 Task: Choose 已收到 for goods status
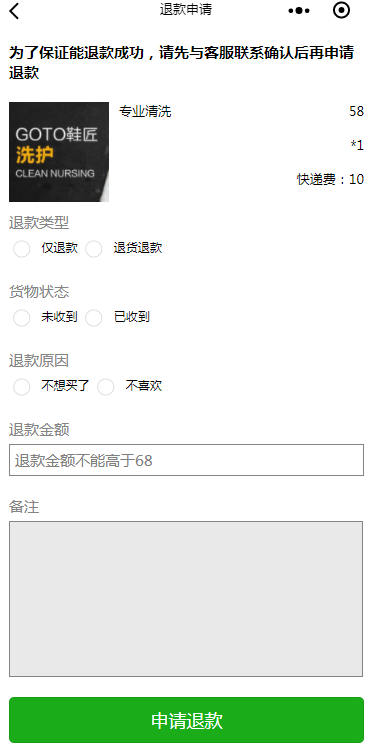94,318
